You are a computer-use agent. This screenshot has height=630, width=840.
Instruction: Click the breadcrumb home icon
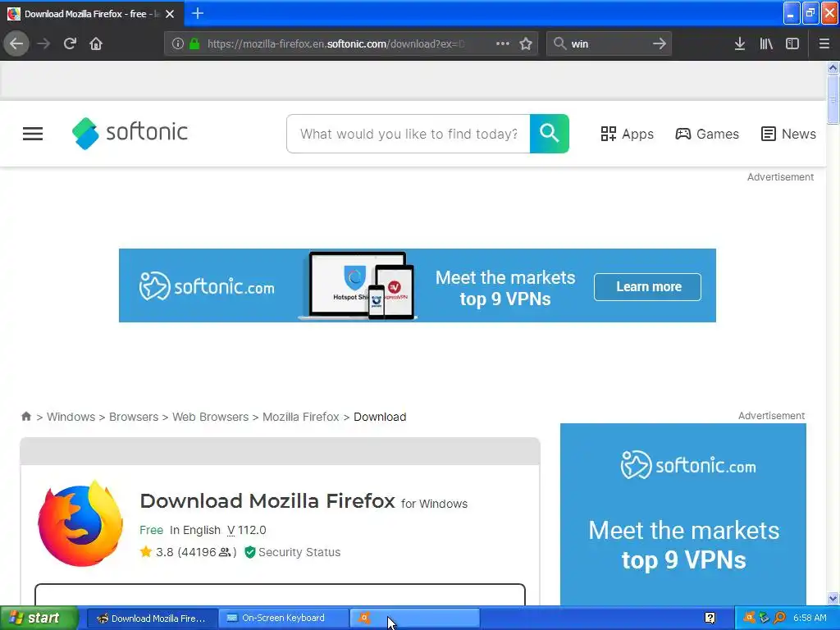(x=25, y=416)
